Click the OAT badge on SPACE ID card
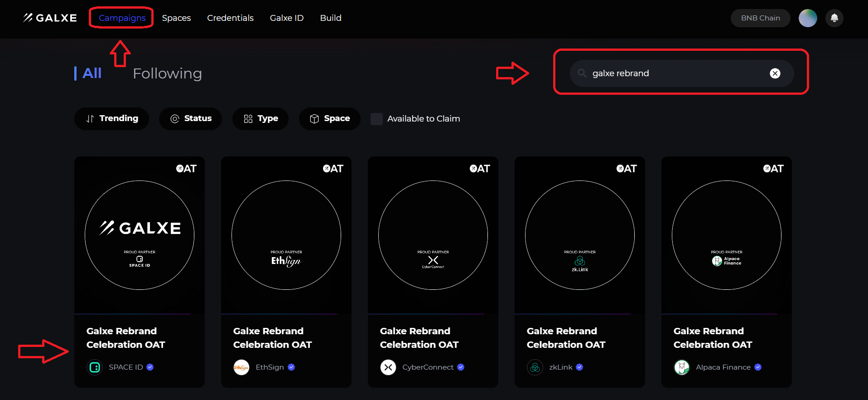This screenshot has height=400, width=868. 186,169
